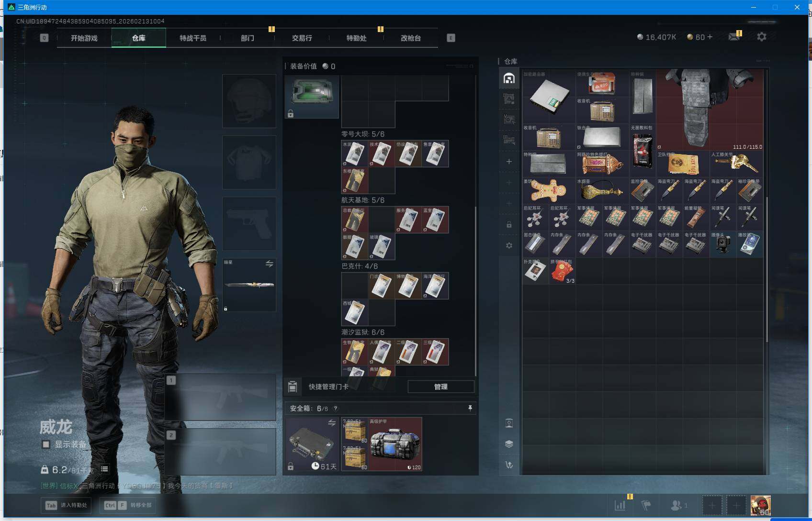Screen dimensions: 812x521
Task: Select the poker card item in stash
Action: pyautogui.click(x=535, y=271)
